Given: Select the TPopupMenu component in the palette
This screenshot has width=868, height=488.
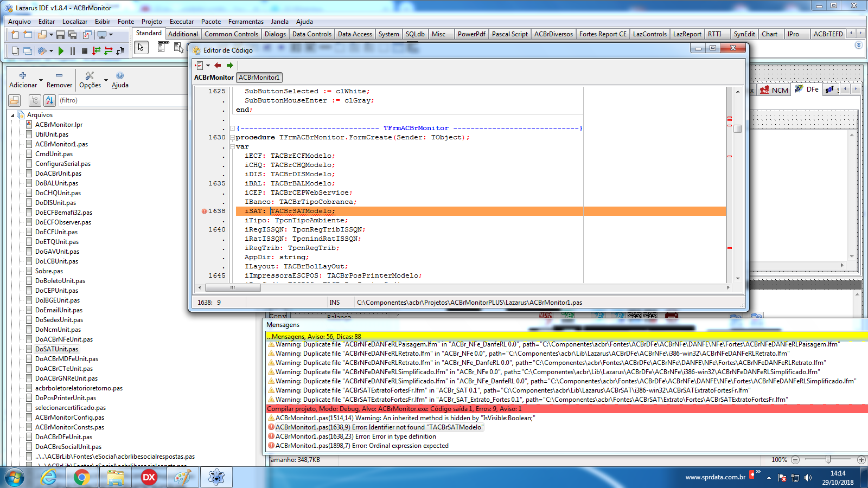Looking at the screenshot, I should pyautogui.click(x=178, y=48).
